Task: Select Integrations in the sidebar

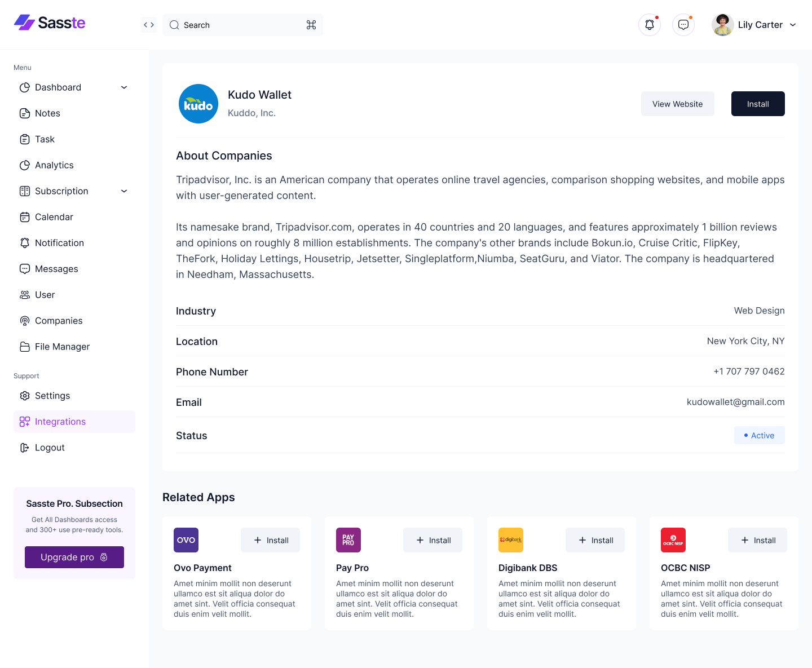Action: [x=60, y=421]
